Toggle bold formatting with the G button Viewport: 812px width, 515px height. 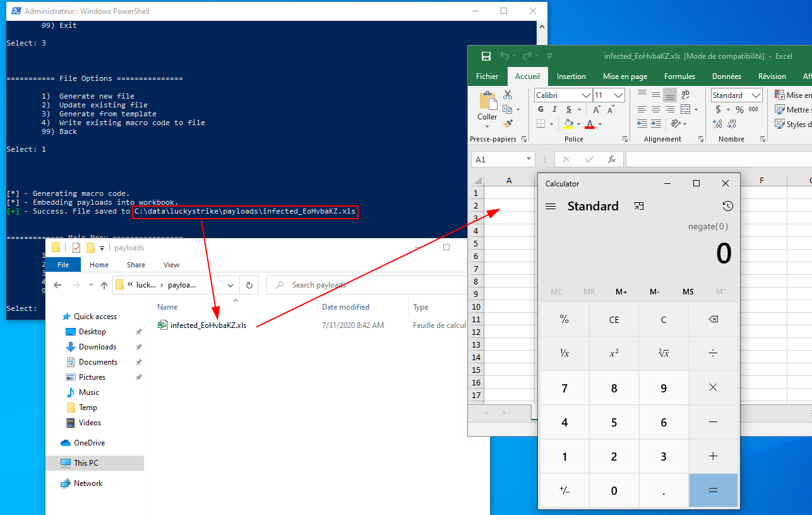pos(540,109)
